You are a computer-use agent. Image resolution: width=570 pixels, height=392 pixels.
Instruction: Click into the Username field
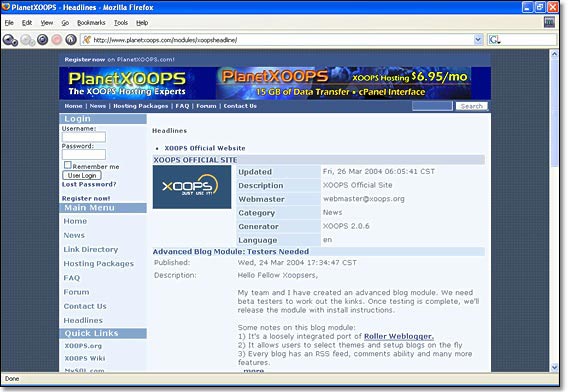point(84,137)
